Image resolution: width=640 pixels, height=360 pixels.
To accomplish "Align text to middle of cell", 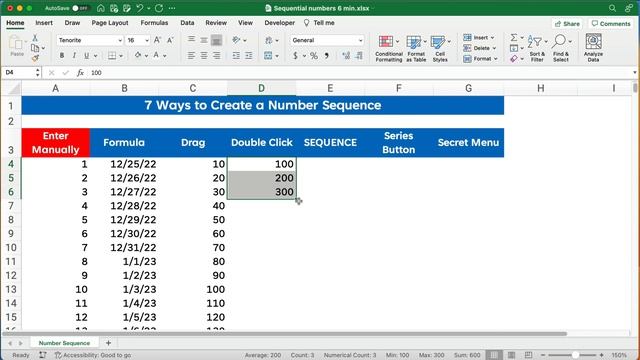I will (204, 40).
